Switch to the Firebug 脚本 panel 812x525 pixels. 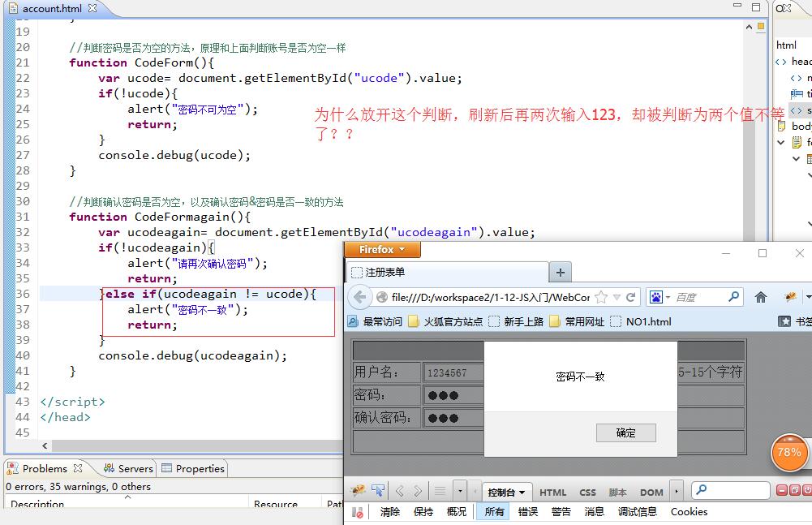click(x=617, y=493)
